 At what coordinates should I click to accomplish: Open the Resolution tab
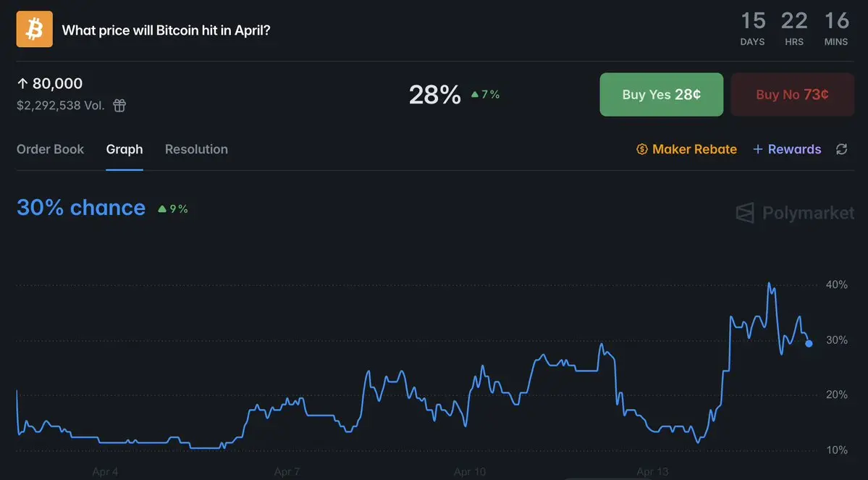tap(196, 149)
